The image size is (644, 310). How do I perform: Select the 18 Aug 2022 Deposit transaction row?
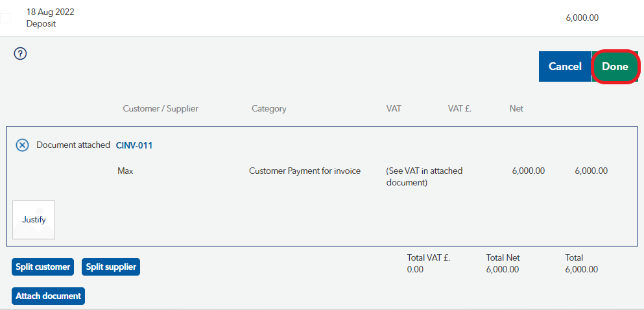pyautogui.click(x=322, y=18)
